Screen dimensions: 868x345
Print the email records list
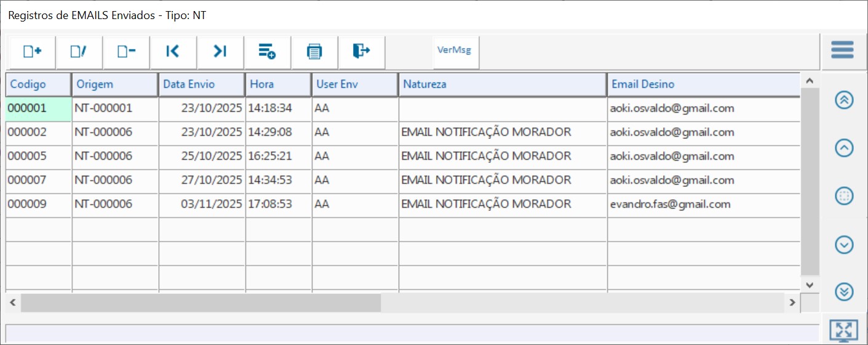pyautogui.click(x=314, y=52)
